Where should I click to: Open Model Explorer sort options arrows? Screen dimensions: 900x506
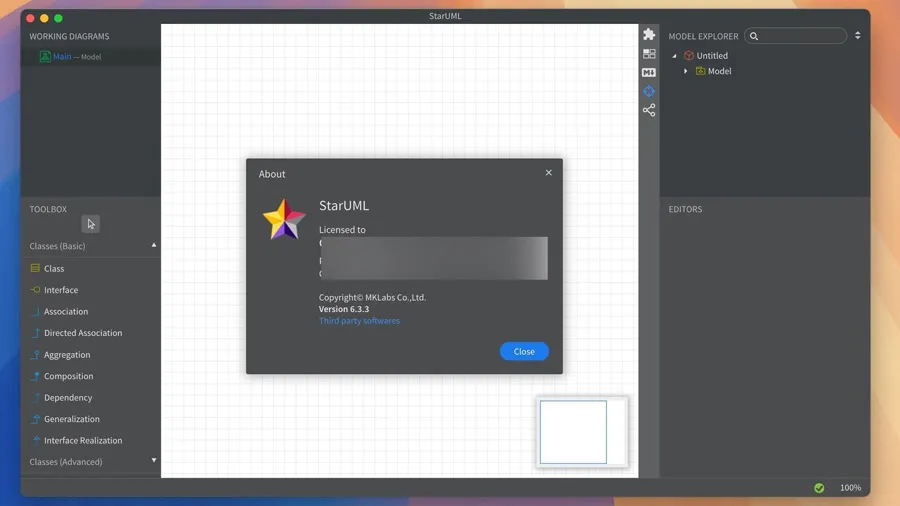pos(857,36)
